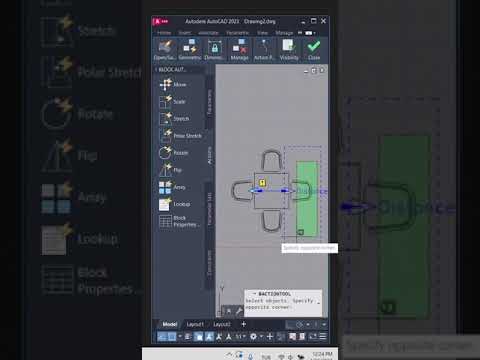Screen dimensions: 480x360
Task: Expand the Action Parameters ribbon panel
Action: [264, 50]
